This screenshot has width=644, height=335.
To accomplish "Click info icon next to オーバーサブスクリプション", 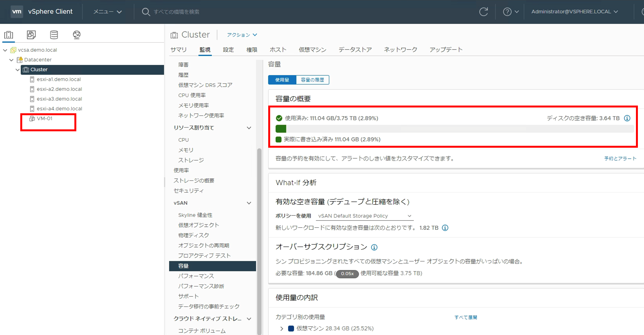I will tap(374, 247).
